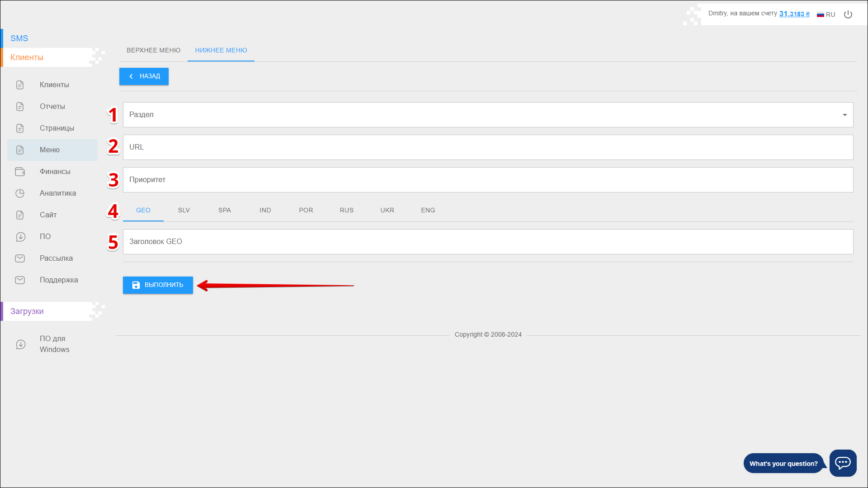The image size is (868, 488).
Task: Click the Поддержка envelope icon
Action: 20,280
